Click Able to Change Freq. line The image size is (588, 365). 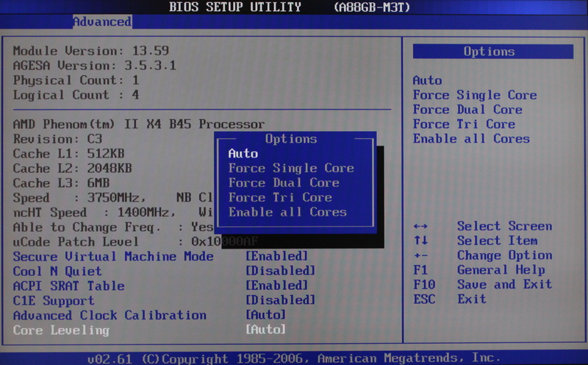pos(113,227)
